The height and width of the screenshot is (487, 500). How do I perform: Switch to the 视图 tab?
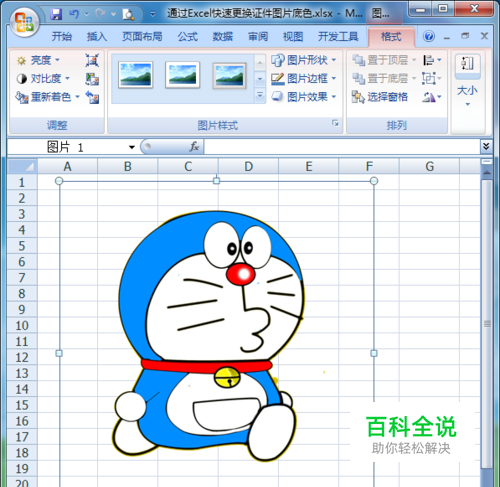(x=293, y=36)
